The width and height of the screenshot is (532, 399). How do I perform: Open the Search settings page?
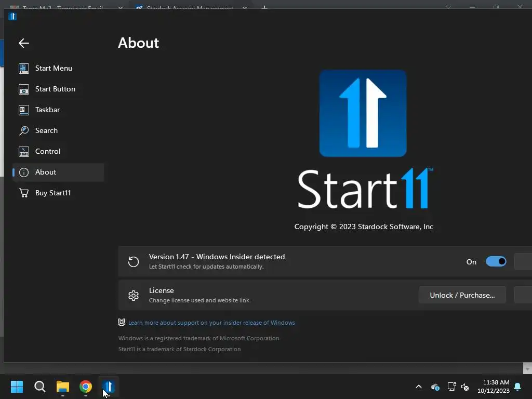[x=58, y=130]
